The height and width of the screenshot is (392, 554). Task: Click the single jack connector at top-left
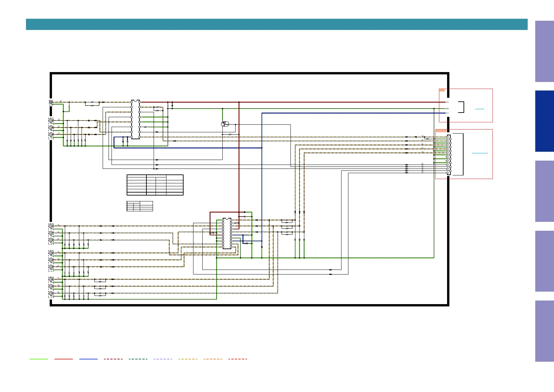(51, 103)
